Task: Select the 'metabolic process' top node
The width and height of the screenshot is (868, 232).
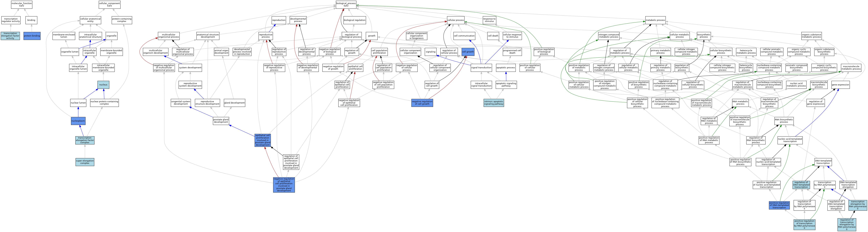Action: coord(655,20)
